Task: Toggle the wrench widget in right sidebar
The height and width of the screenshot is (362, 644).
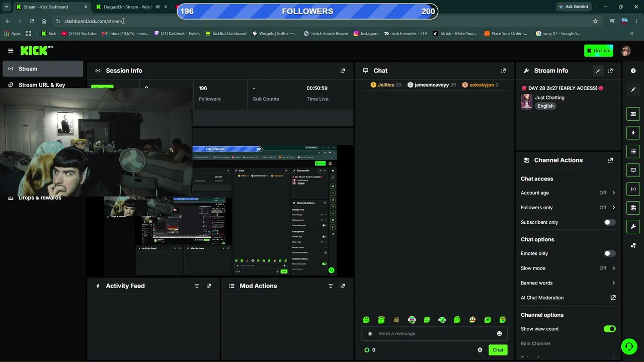Action: coord(633,226)
